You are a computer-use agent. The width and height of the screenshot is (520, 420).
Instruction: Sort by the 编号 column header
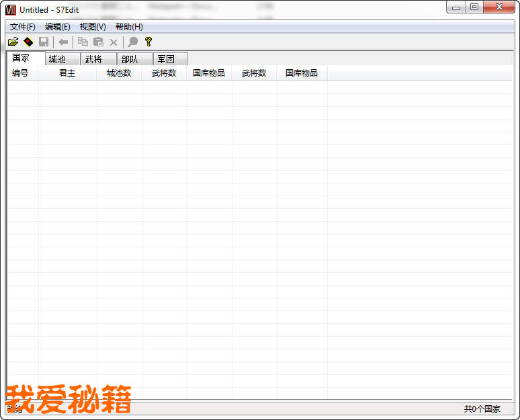coord(21,73)
